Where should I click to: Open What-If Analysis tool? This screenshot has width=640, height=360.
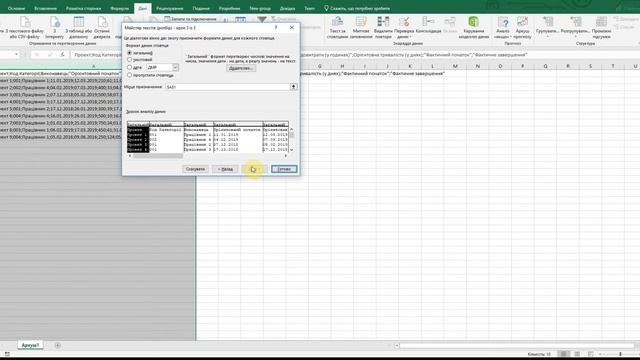[x=502, y=27]
